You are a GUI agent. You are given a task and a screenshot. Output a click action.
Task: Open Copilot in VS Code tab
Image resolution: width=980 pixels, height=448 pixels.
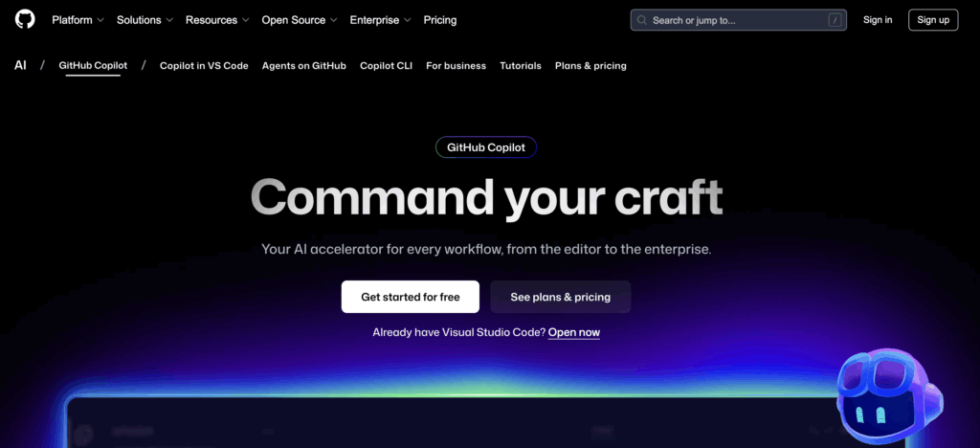pos(204,66)
